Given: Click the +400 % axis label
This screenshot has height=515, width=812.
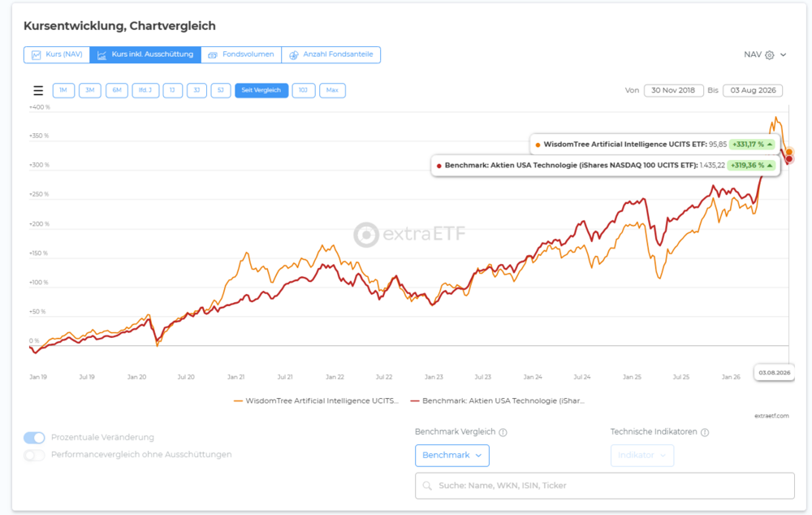Looking at the screenshot, I should tap(40, 107).
